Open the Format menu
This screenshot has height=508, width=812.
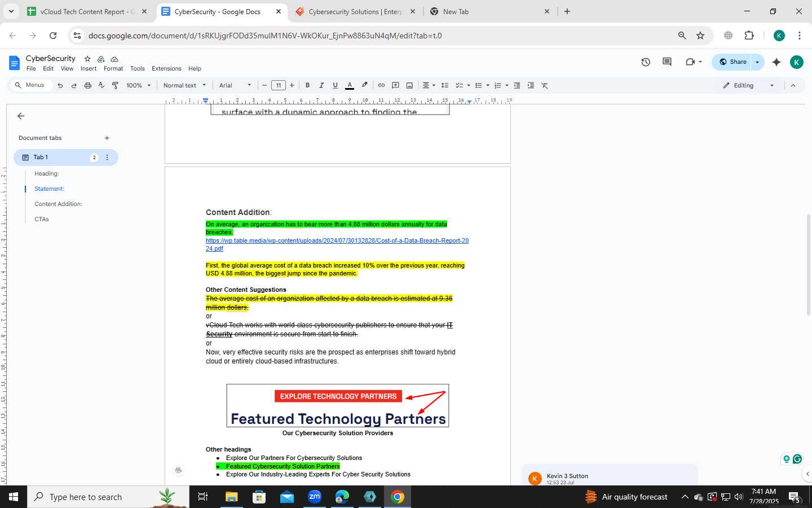point(113,68)
